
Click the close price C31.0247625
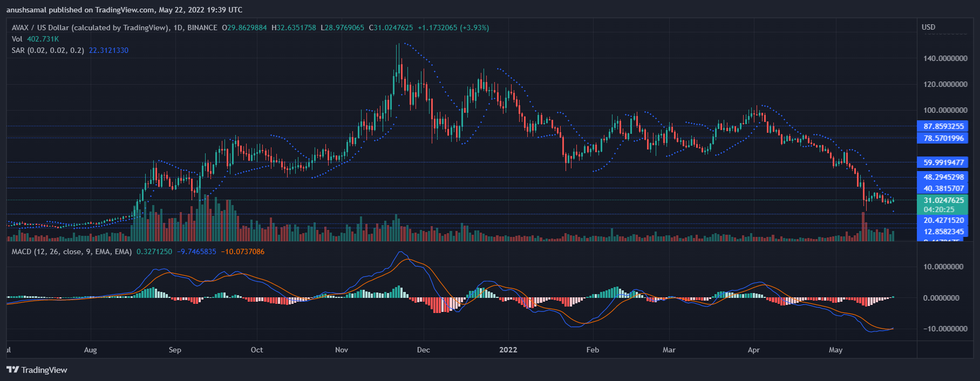point(391,28)
